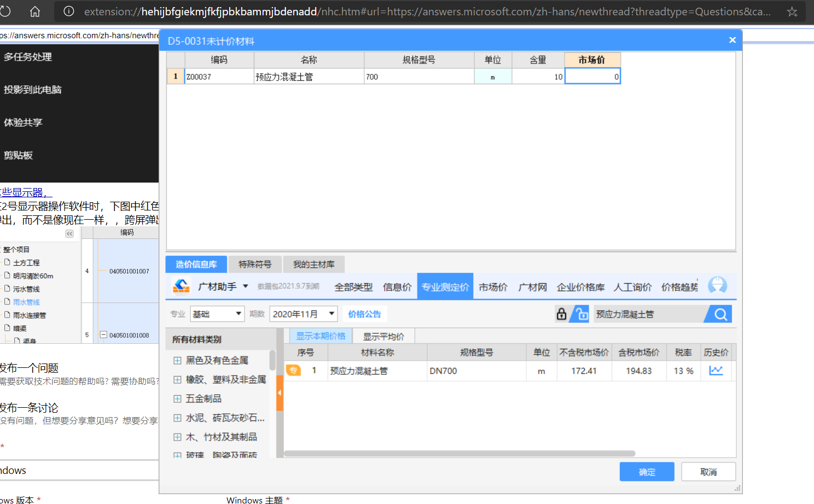Viewport: 814px width, 504px height.
Task: Select the 广材网 tab
Action: [x=532, y=286]
